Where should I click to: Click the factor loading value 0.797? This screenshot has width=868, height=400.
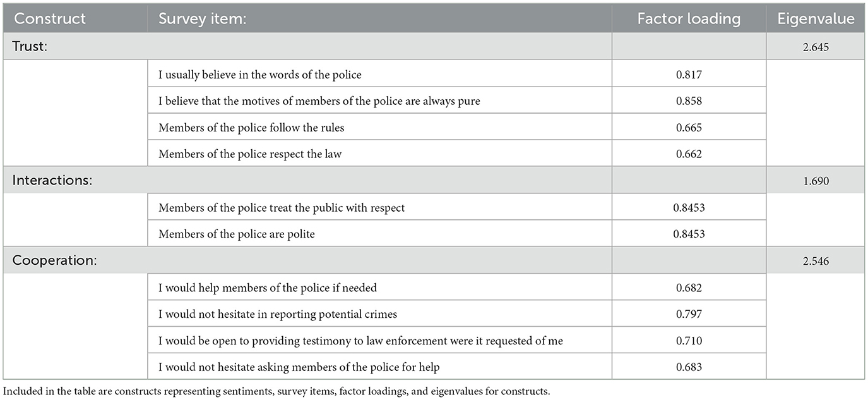689,314
